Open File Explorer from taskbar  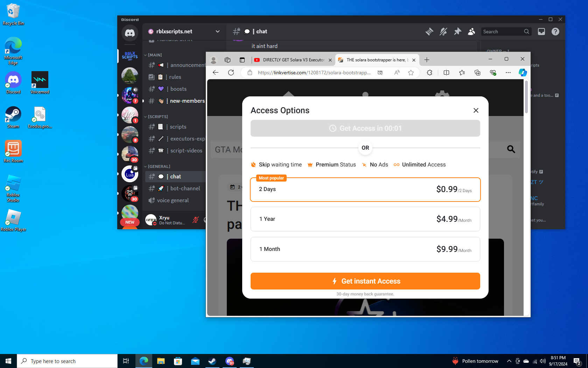[161, 361]
